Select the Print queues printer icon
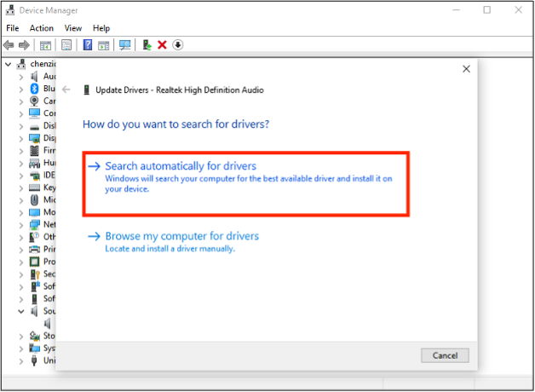Image resolution: width=535 pixels, height=392 pixels. point(34,250)
